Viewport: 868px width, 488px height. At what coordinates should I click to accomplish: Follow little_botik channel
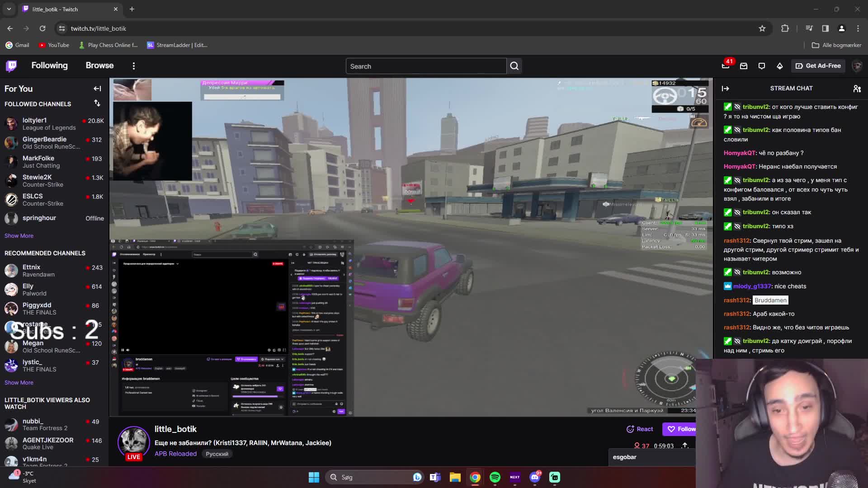point(679,429)
